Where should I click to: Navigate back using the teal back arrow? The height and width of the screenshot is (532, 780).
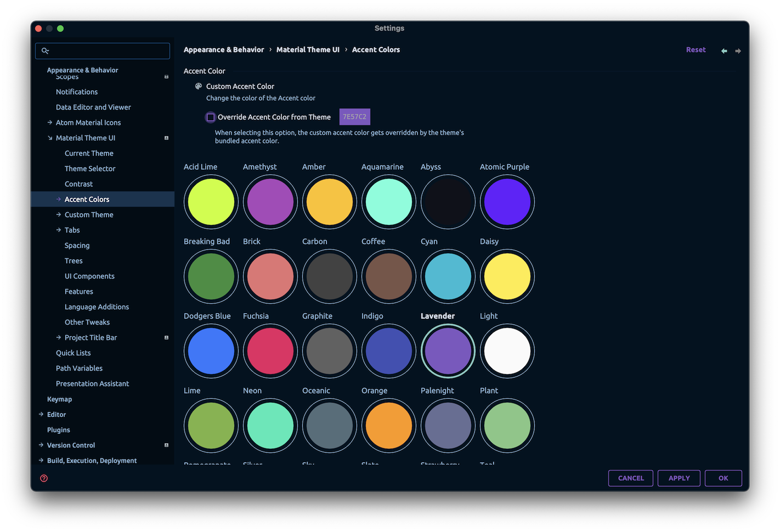724,50
